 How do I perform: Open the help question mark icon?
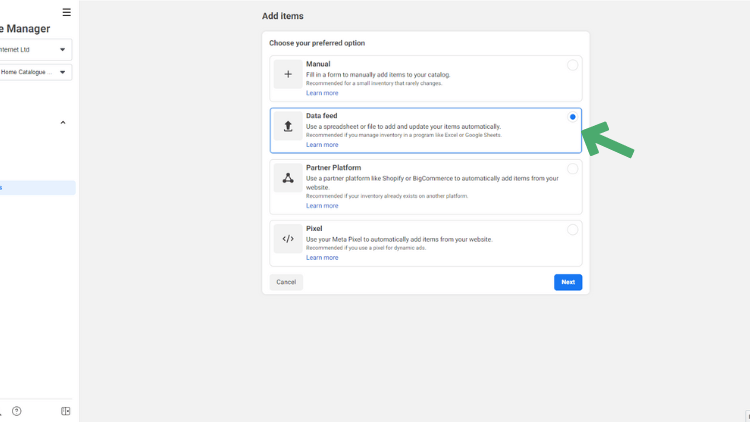(17, 411)
